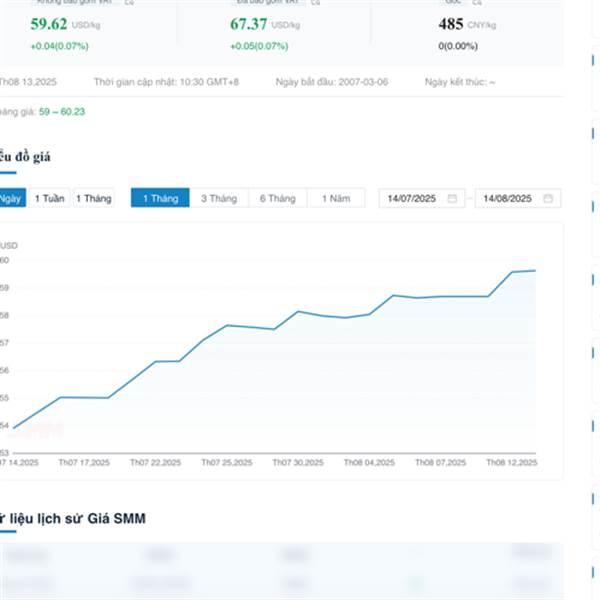Image resolution: width=600 pixels, height=600 pixels.
Task: Click the Th07 22,2025 axis label
Action: tap(155, 463)
